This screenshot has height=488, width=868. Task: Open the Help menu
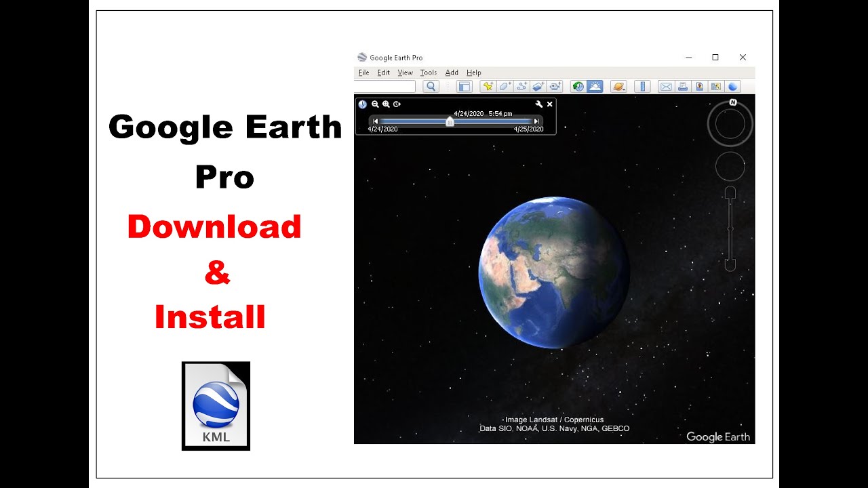coord(474,73)
